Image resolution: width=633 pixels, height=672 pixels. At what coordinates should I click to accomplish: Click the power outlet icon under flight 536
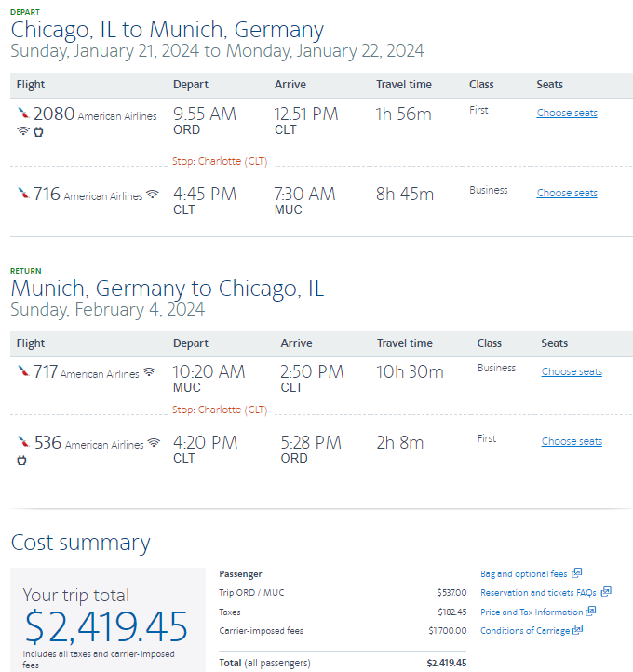22,460
